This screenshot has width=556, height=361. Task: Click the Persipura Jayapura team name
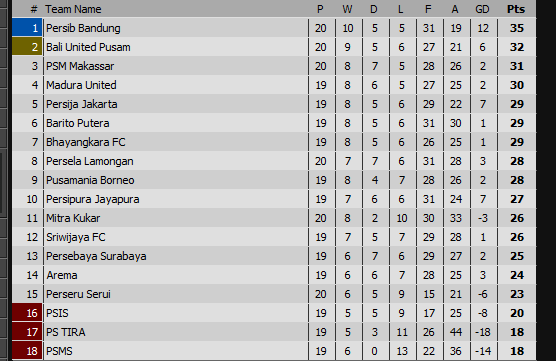[x=93, y=199]
